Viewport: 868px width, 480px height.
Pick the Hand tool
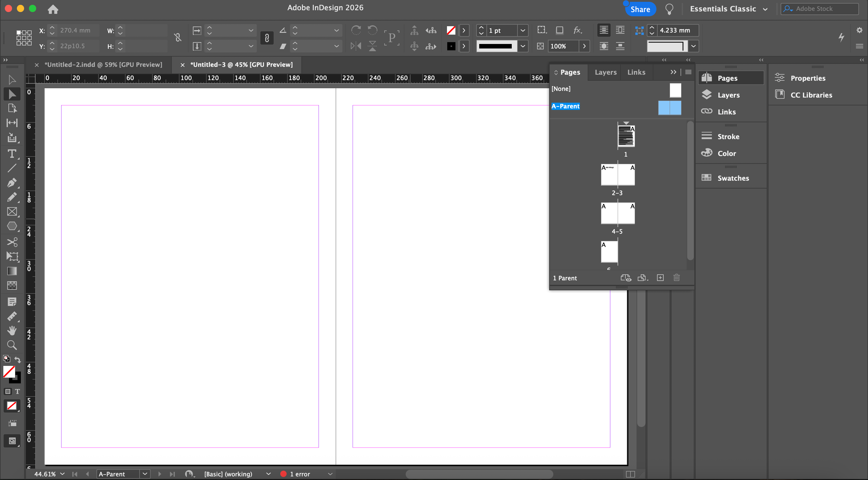pyautogui.click(x=12, y=330)
